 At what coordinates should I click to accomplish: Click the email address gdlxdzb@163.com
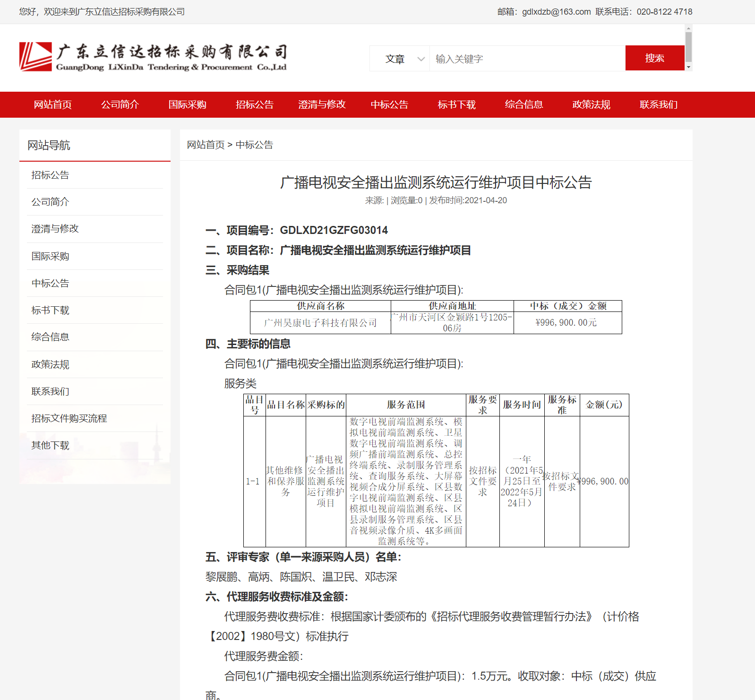pos(557,12)
